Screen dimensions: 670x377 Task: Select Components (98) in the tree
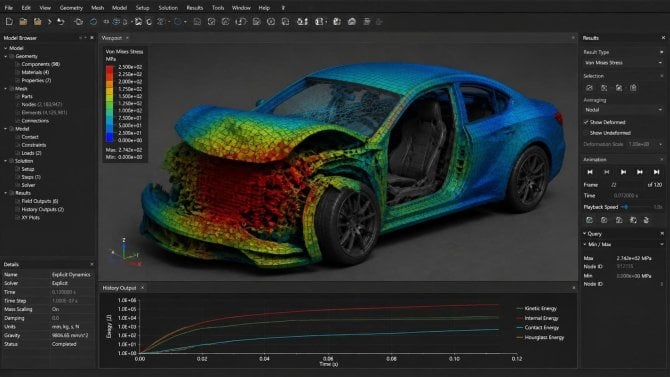coord(41,64)
